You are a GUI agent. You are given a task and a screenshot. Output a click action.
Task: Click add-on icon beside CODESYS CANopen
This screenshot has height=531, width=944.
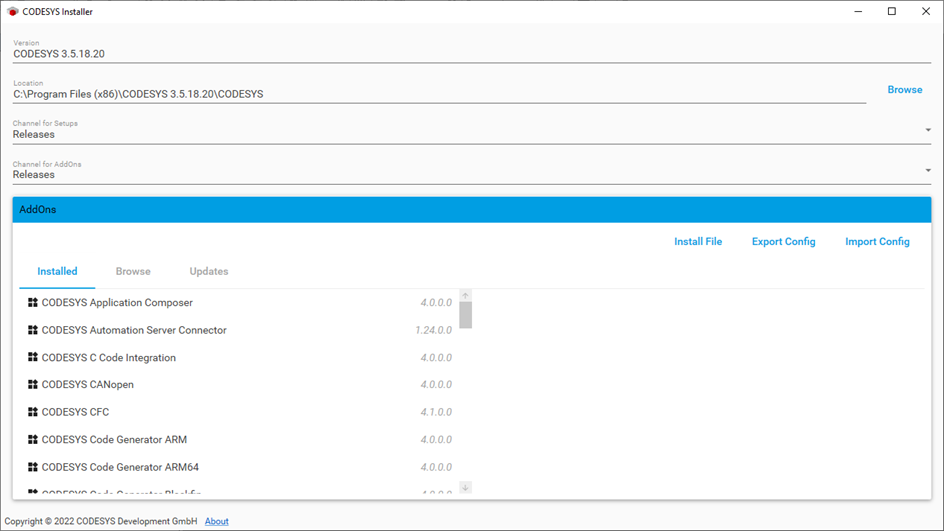coord(33,384)
